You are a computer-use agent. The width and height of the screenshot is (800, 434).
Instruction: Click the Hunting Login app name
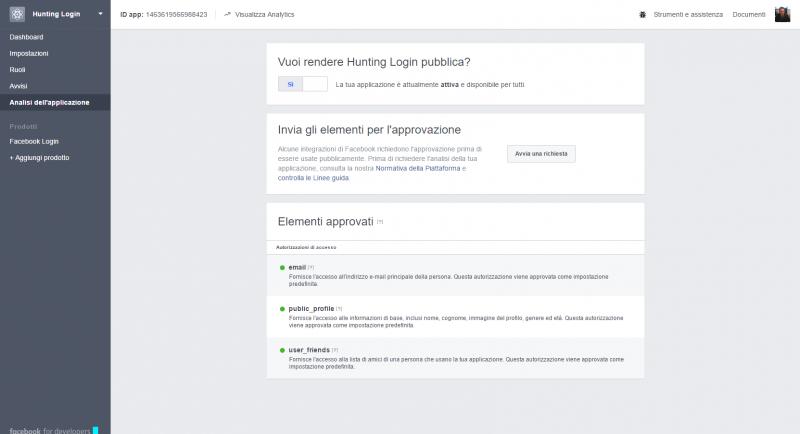tap(56, 14)
